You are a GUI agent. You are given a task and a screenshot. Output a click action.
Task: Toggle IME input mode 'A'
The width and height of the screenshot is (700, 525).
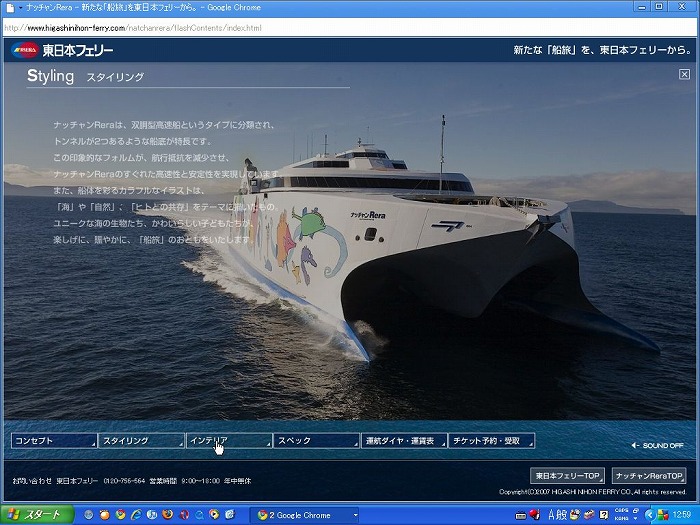(553, 515)
